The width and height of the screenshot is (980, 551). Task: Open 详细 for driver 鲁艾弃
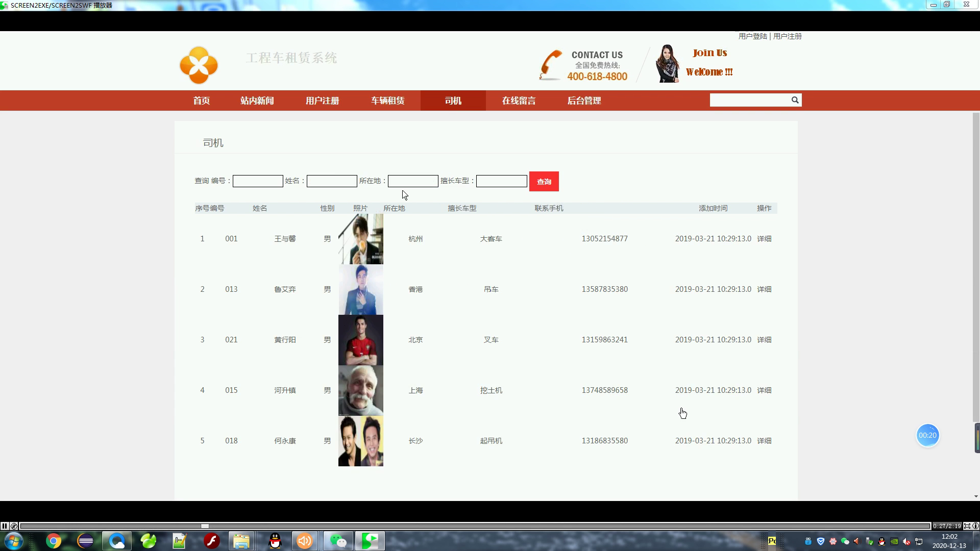(764, 289)
